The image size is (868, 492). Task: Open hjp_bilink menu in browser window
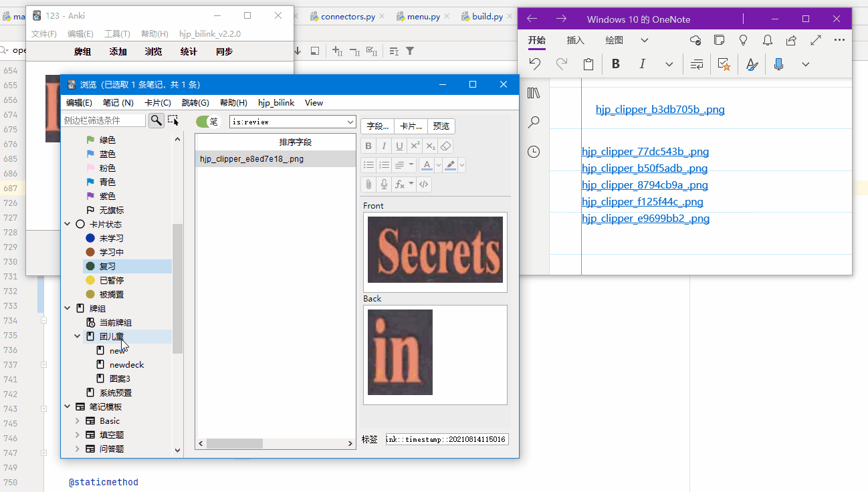[x=276, y=102]
